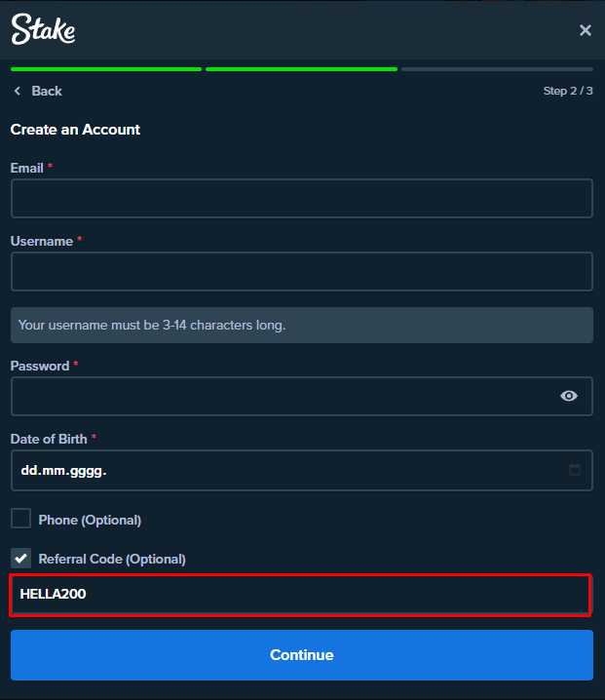This screenshot has width=605, height=700.
Task: Show password with the eye icon
Action: (x=569, y=396)
